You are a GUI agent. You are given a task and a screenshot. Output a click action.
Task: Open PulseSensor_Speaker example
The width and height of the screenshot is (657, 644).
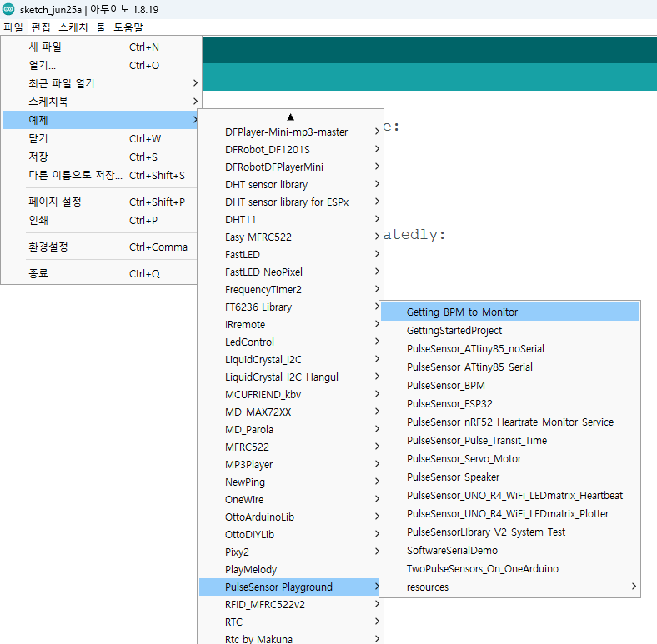pyautogui.click(x=510, y=477)
